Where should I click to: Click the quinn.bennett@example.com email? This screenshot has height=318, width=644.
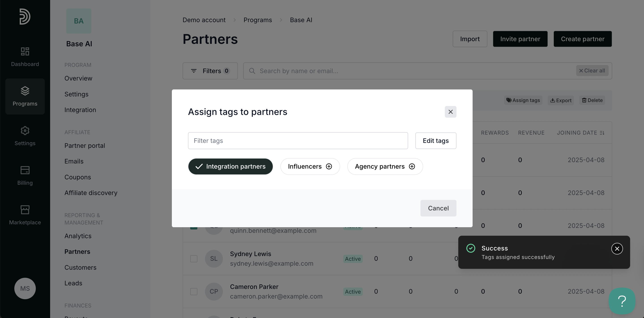(x=273, y=231)
